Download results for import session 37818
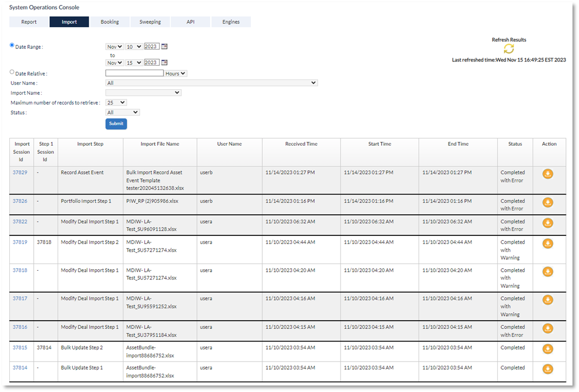Image resolution: width=579 pixels, height=392 pixels. pos(547,272)
